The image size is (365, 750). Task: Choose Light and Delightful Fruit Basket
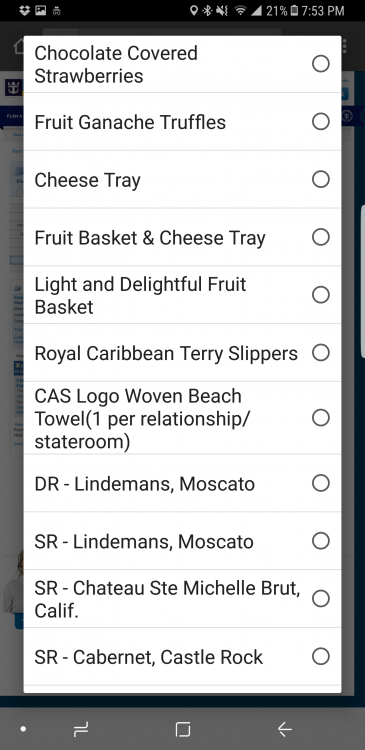(x=182, y=295)
